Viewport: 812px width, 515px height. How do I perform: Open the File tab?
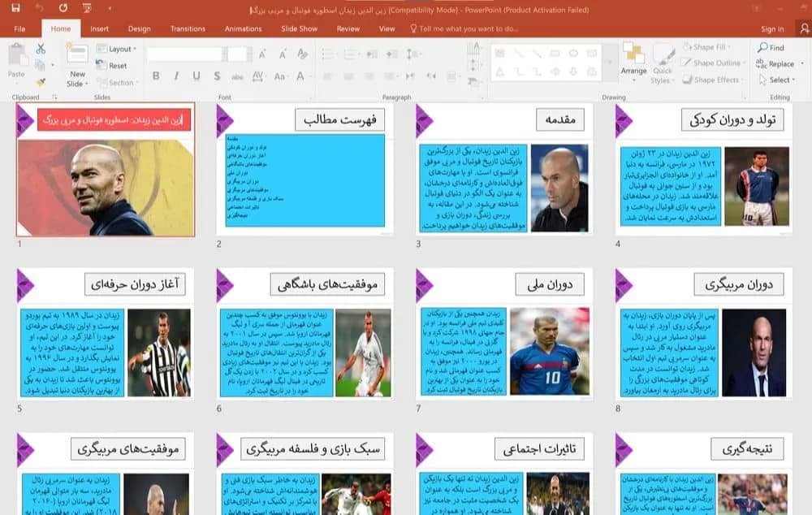coord(19,29)
